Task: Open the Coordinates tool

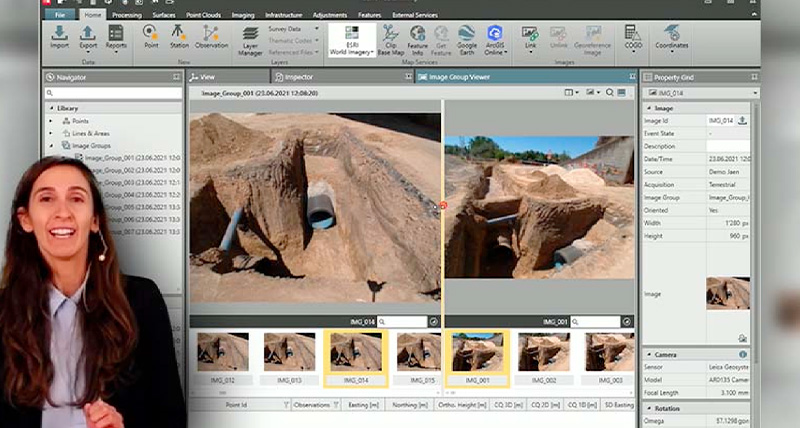Action: coord(672,38)
